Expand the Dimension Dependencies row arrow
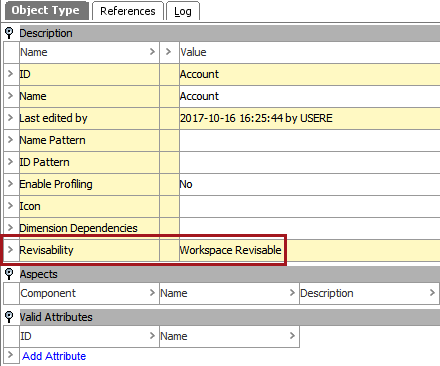The image size is (440, 366). pos(10,228)
